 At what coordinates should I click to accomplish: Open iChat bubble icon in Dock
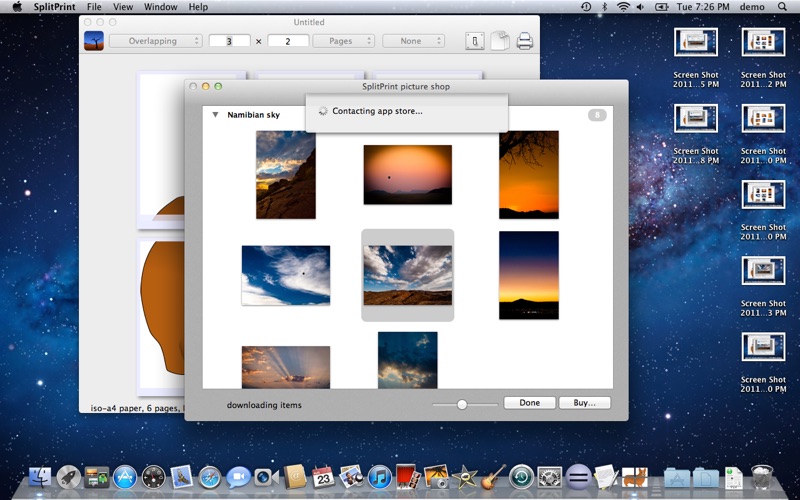[238, 478]
